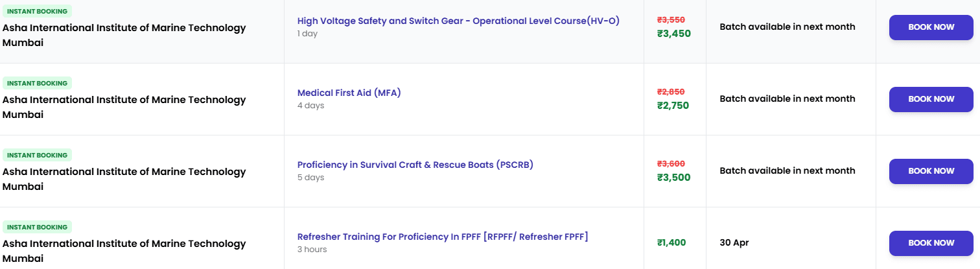Open the Medical First Aid (MFA) course link
Screen dimensions: 980x269
pos(349,93)
